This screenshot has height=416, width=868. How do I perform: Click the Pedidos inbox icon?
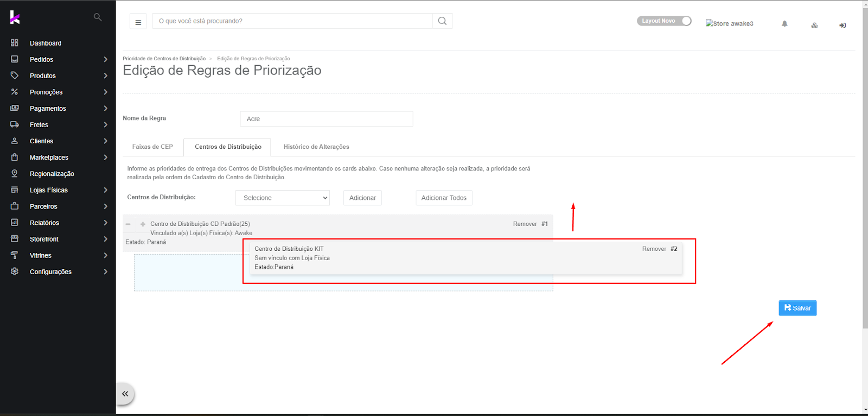coord(15,59)
